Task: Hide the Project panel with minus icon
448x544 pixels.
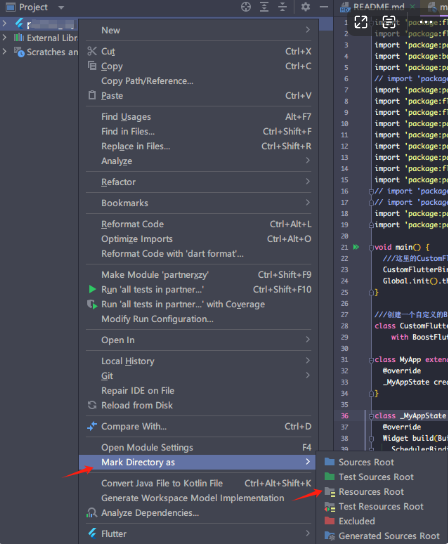Action: click(x=324, y=7)
